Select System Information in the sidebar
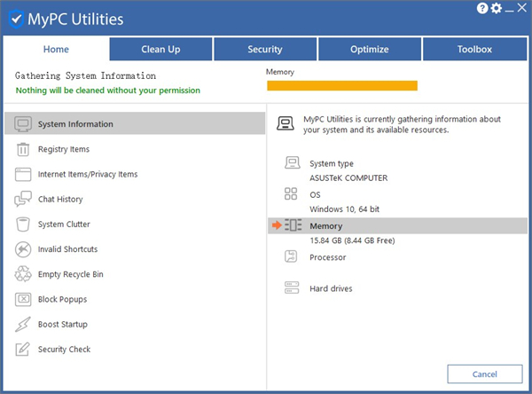The width and height of the screenshot is (532, 394). [133, 124]
